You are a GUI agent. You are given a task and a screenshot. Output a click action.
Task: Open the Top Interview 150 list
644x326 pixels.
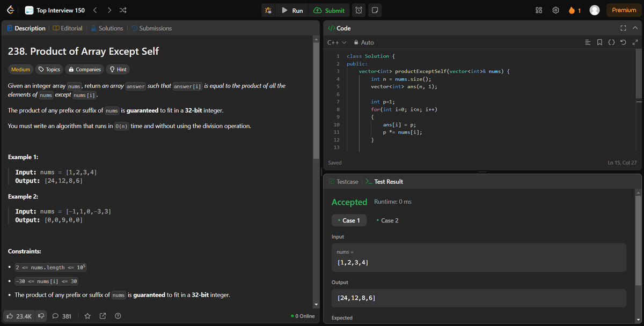click(x=54, y=10)
